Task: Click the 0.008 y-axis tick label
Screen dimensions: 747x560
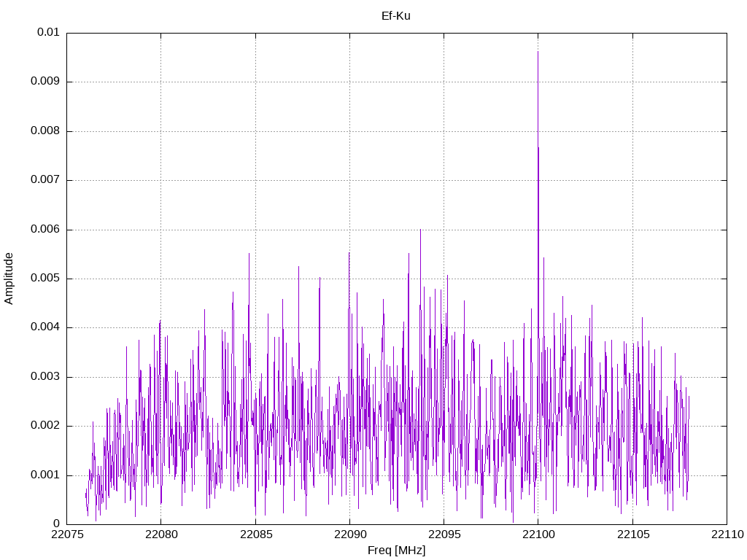Action: 44,131
